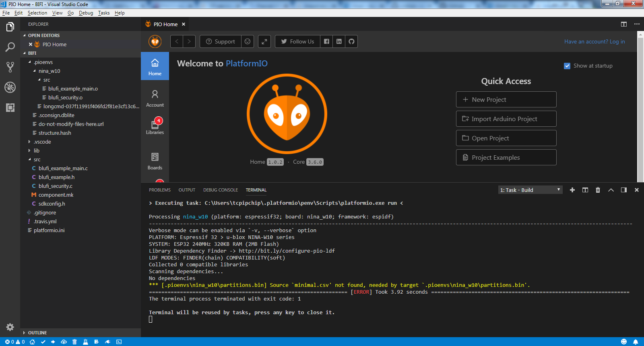The image size is (644, 346).
Task: Open the Debug menu
Action: [86, 13]
